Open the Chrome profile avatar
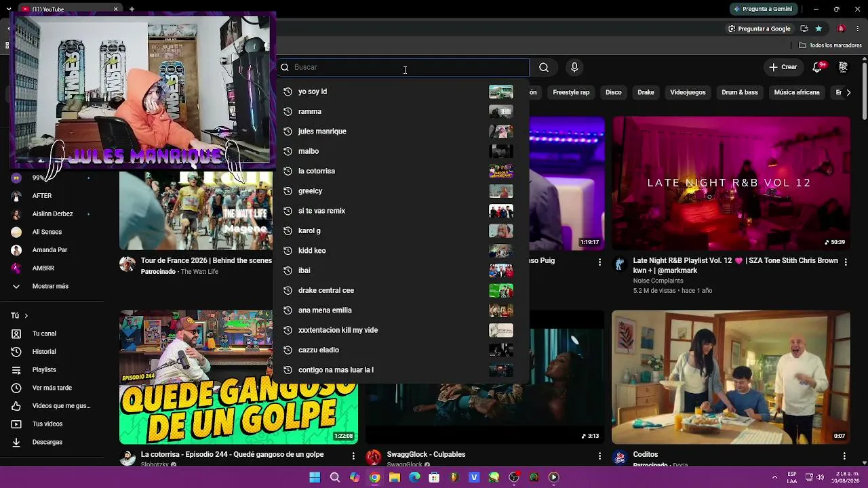868x488 pixels. pos(841,28)
